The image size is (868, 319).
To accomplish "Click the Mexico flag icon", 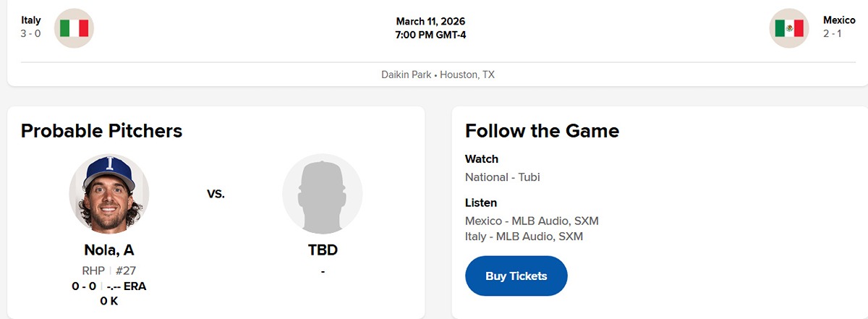I will (x=789, y=28).
